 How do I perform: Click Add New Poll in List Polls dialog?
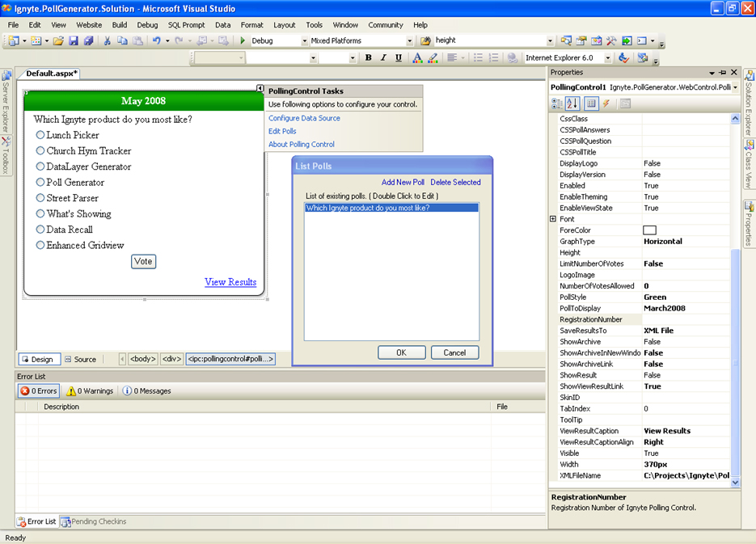[403, 182]
